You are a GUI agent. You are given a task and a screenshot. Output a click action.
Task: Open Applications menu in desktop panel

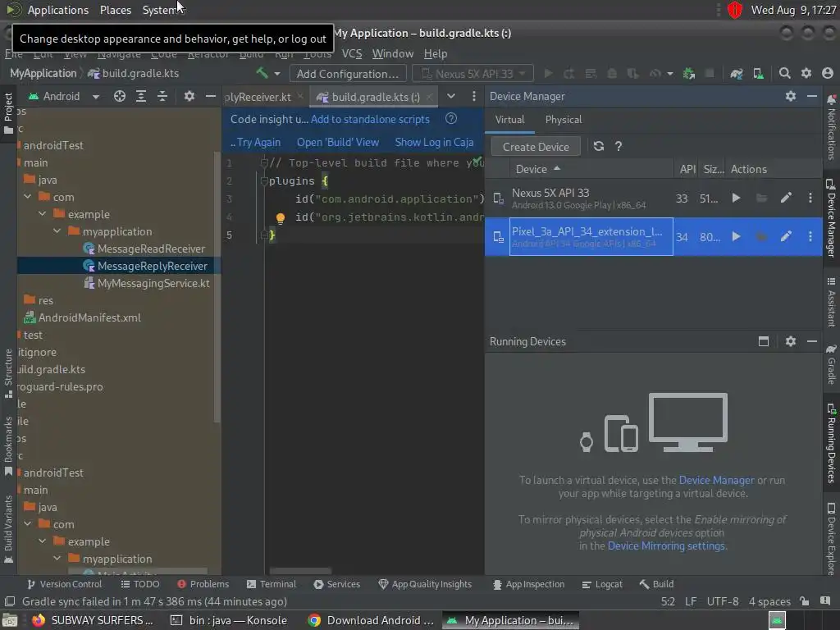click(58, 10)
